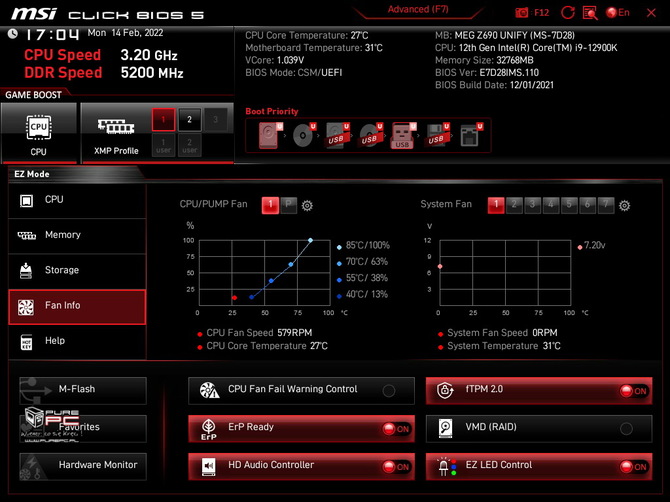Select the USB CD/DVD boot device

(370, 135)
